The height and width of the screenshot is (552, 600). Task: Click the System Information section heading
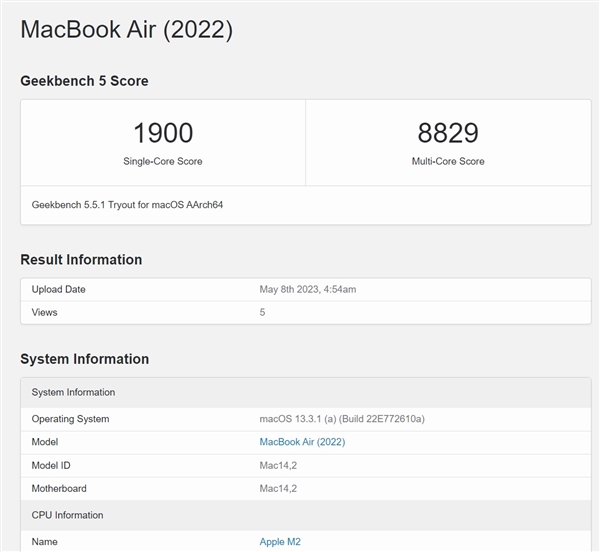coord(85,359)
